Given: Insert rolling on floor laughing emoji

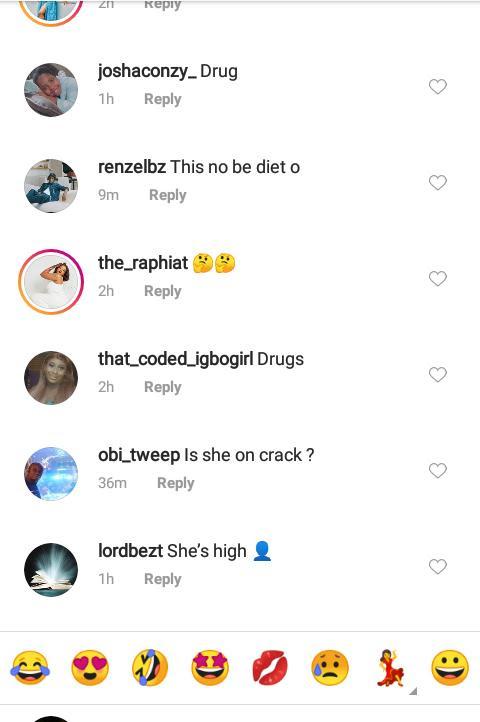Looking at the screenshot, I should coord(150,668).
